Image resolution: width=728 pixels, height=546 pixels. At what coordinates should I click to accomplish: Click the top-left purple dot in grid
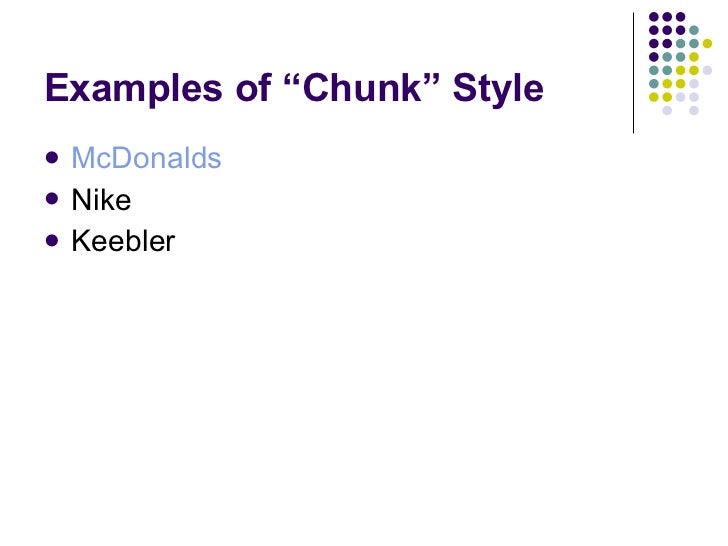pyautogui.click(x=654, y=17)
